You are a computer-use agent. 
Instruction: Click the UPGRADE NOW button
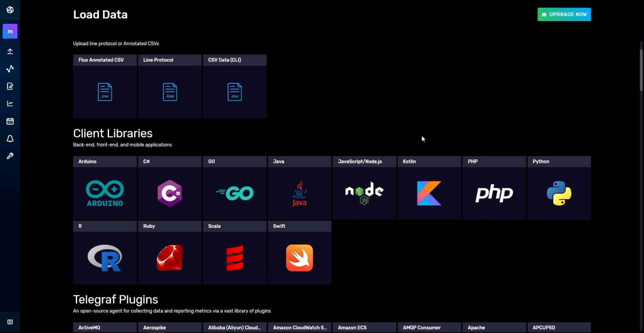(563, 14)
